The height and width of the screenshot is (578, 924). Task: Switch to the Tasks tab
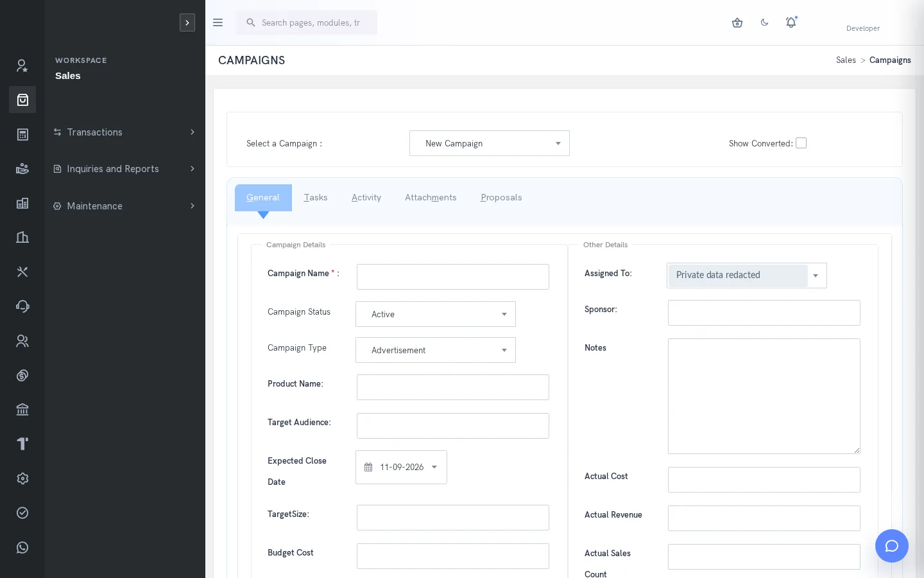pos(316,198)
